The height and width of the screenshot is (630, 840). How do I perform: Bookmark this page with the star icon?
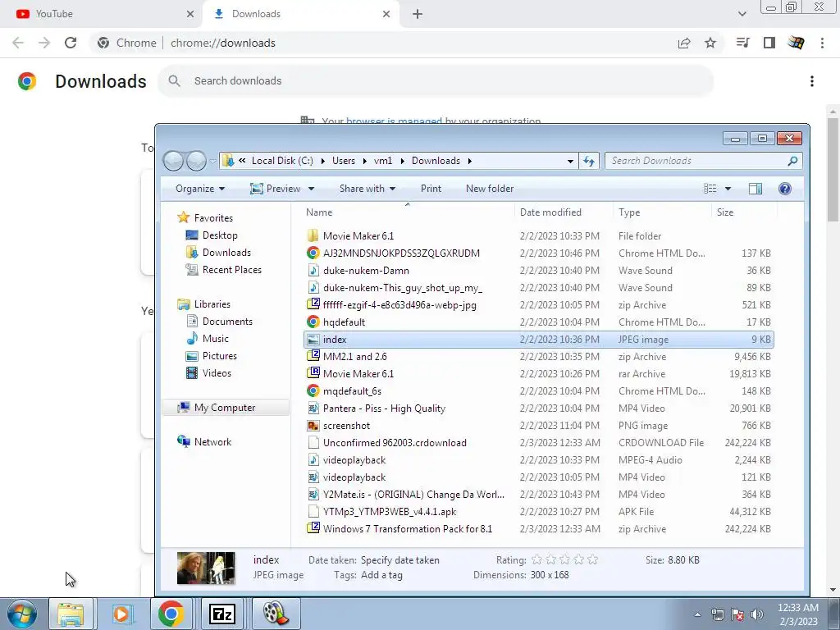pyautogui.click(x=710, y=43)
